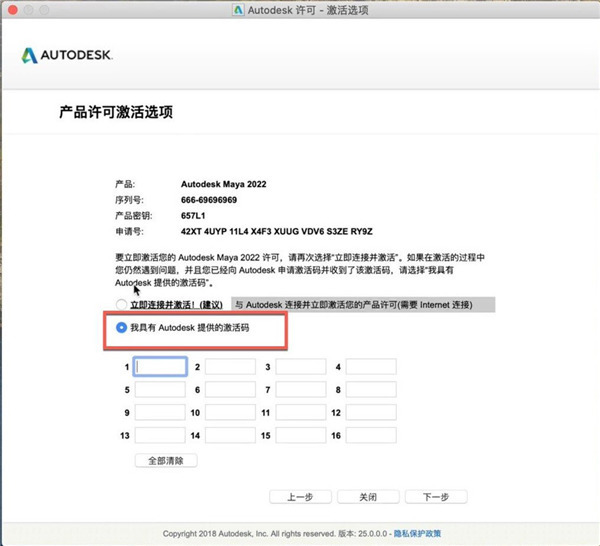Close the window with the red button
The height and width of the screenshot is (546, 600).
(13, 10)
